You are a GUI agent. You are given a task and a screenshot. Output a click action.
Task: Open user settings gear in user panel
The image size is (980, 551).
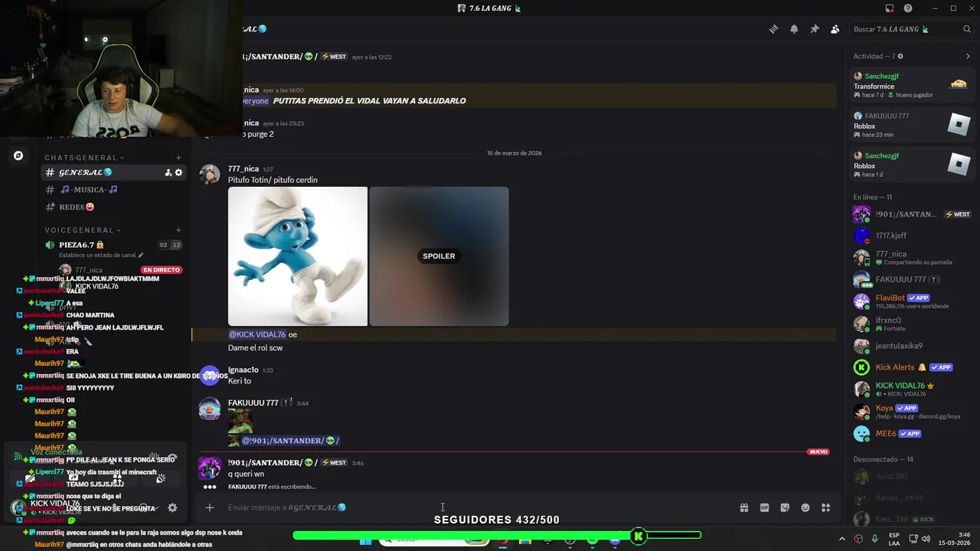point(172,507)
